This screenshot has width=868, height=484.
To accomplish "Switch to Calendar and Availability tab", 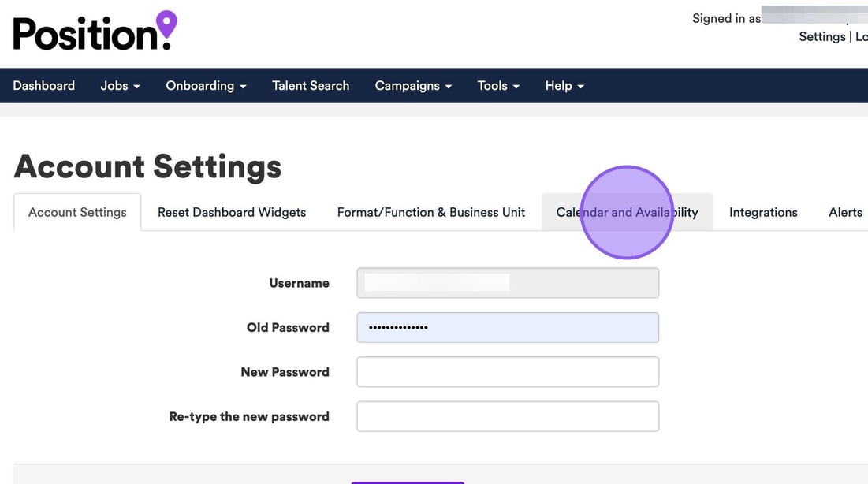I will point(627,213).
